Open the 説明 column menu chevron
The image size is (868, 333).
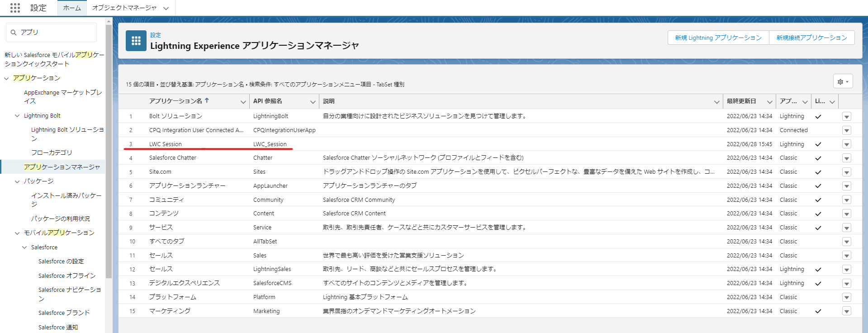point(716,102)
